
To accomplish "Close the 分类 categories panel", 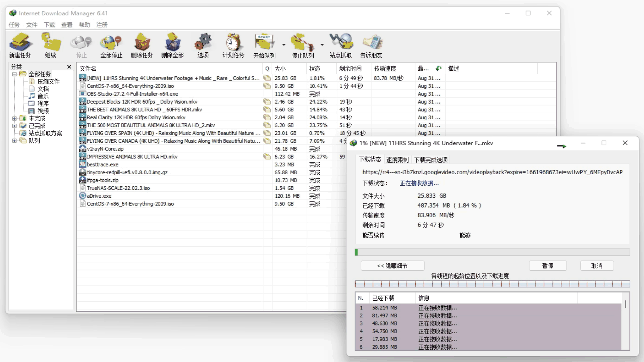I will pyautogui.click(x=69, y=67).
